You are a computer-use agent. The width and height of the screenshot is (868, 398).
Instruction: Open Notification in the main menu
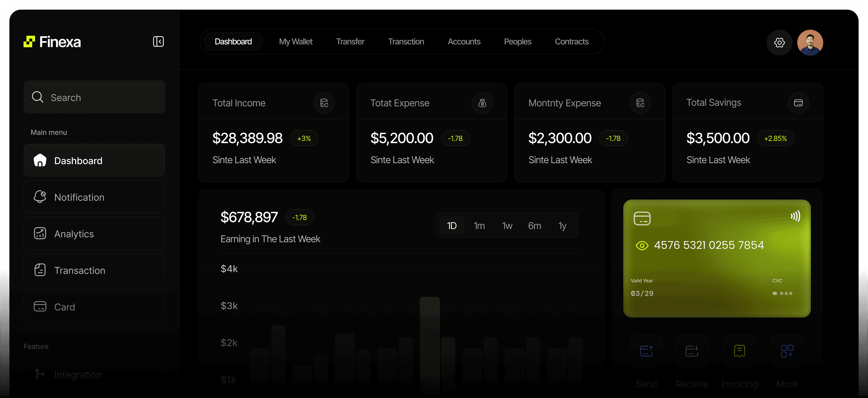[94, 197]
